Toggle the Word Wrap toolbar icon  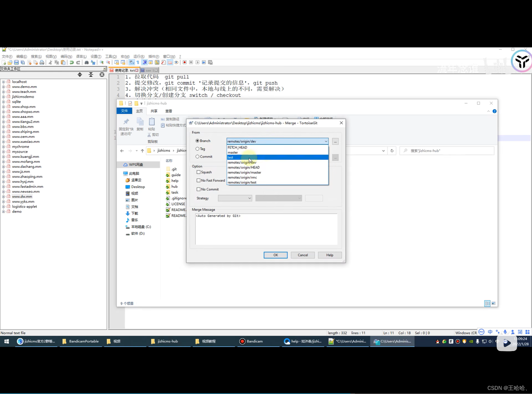tap(132, 63)
